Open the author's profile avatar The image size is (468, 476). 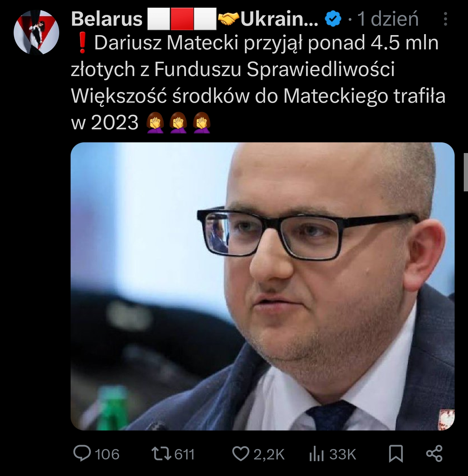point(36,32)
